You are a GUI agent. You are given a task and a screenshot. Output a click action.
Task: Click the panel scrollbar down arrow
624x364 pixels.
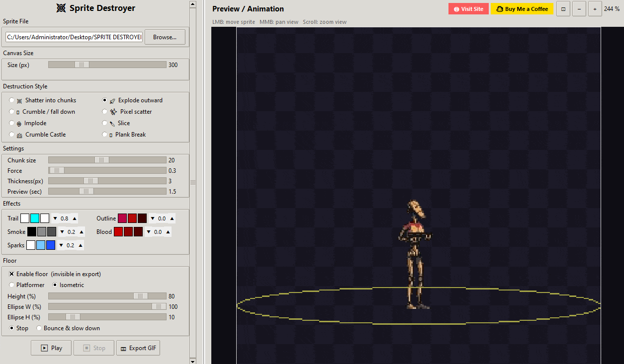pyautogui.click(x=193, y=361)
